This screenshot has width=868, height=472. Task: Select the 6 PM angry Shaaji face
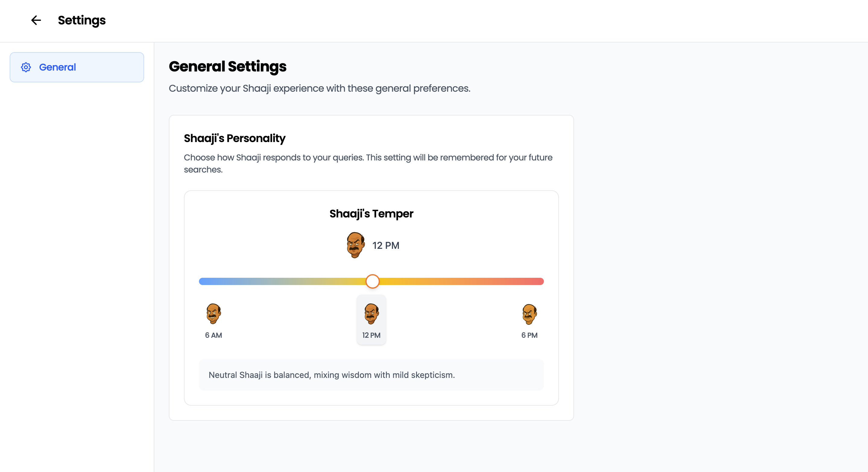[529, 314]
